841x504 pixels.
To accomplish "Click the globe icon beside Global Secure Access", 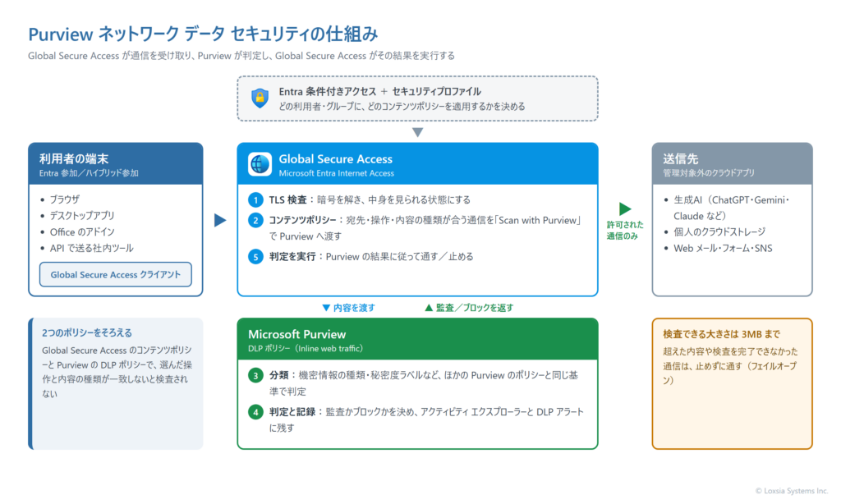I will coord(260,164).
